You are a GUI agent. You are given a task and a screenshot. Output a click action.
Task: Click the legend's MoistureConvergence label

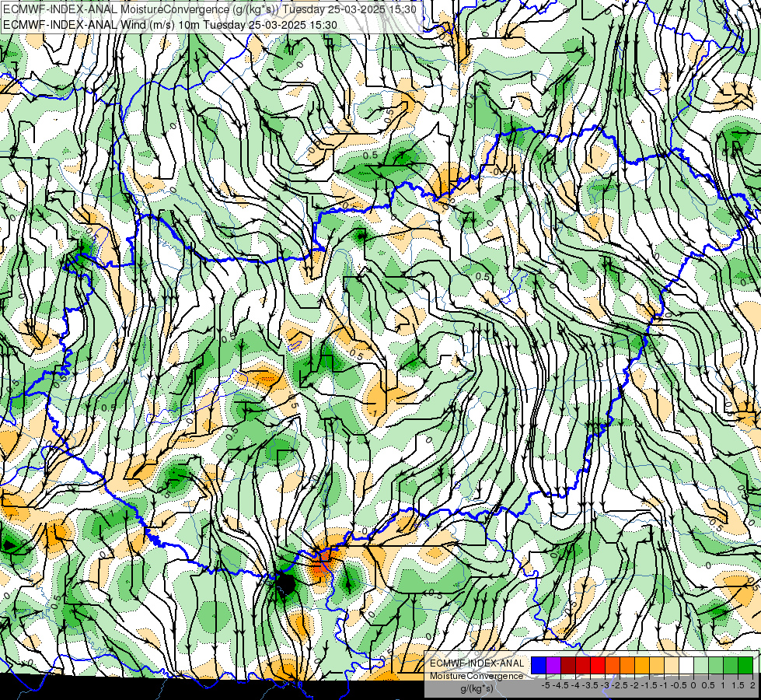476,676
